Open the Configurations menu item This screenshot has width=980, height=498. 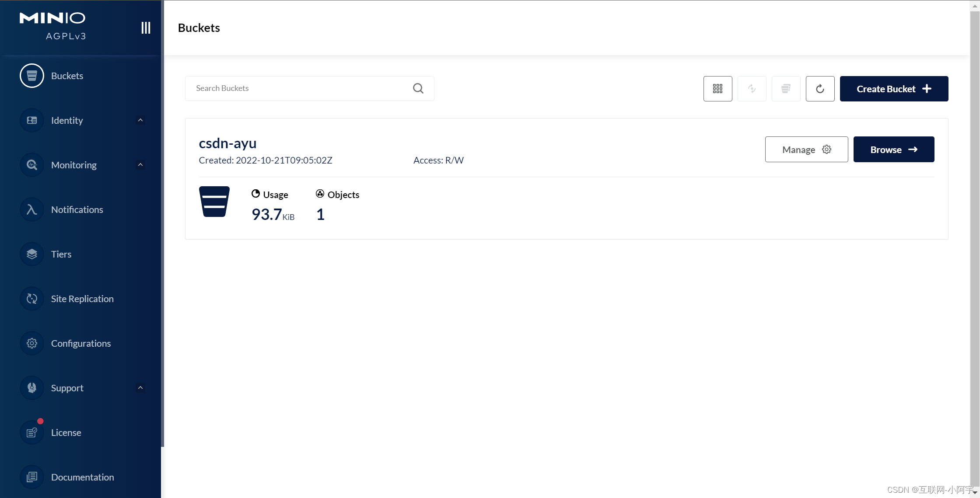80,343
